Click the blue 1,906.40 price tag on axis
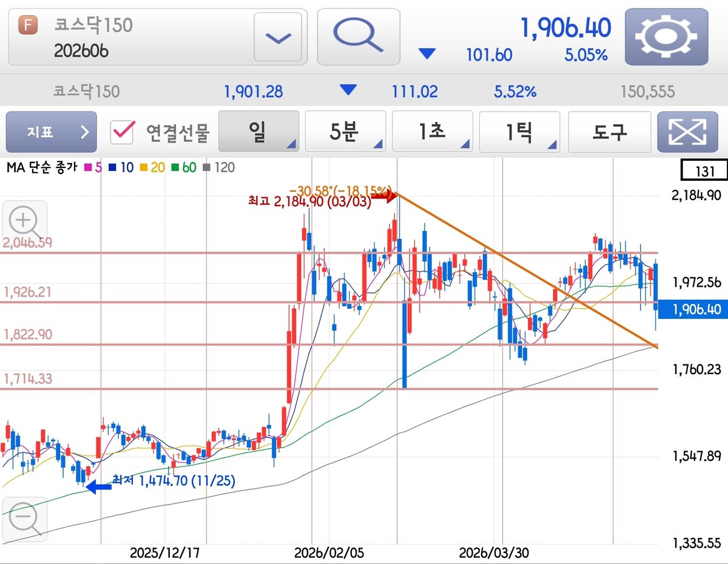The image size is (728, 564). coord(693,309)
